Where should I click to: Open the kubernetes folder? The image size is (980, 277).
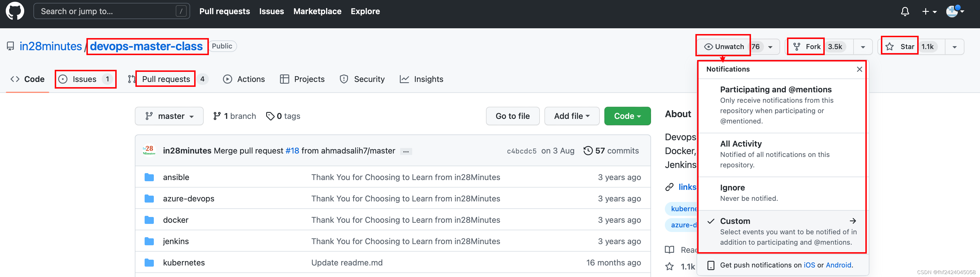pos(184,263)
